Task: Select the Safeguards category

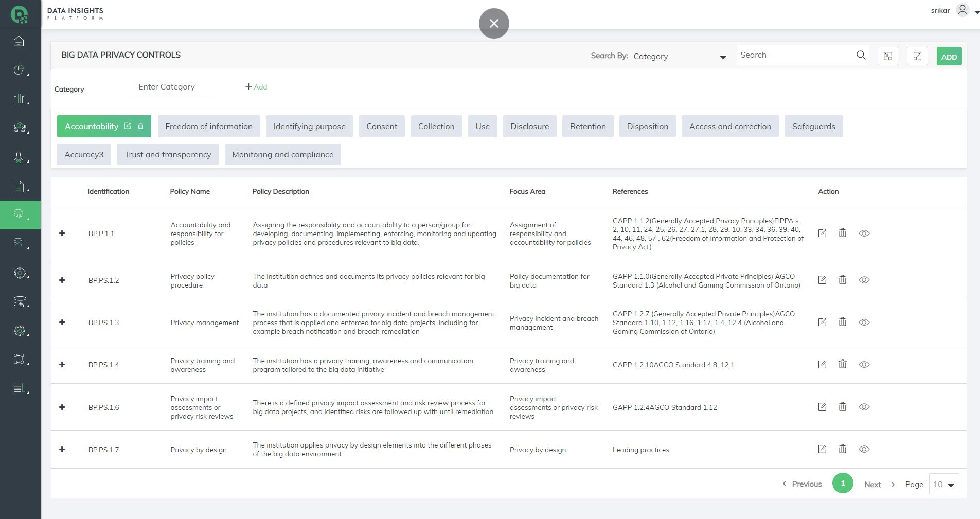Action: 814,126
